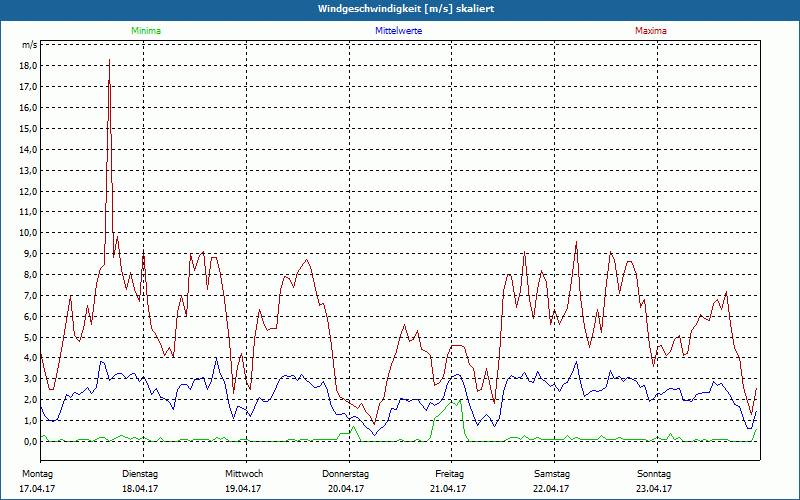Click the chart title Windgeschwindigkeit [m/s] skaliert
Image resolution: width=800 pixels, height=500 pixels.
tap(406, 9)
